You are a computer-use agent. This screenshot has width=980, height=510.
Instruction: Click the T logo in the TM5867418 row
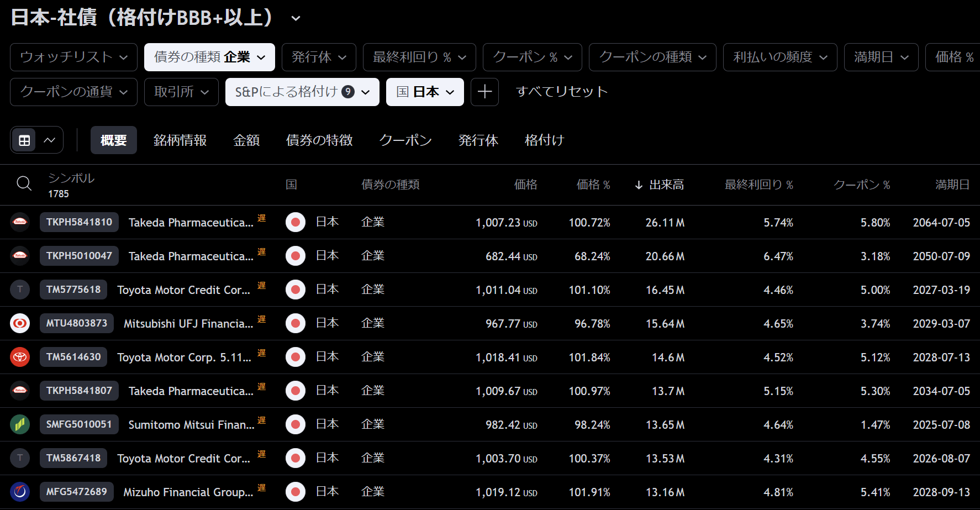(x=20, y=458)
